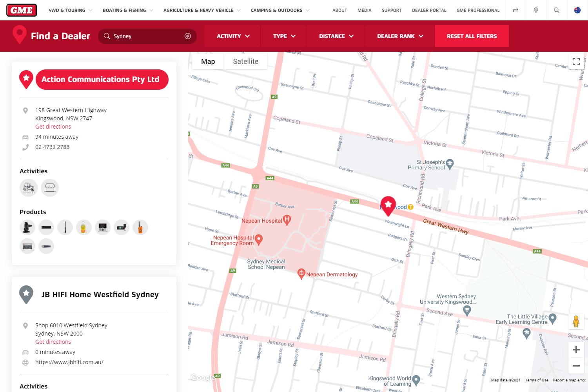
Task: Select the UHF radio with microphone product icon
Action: (x=122, y=227)
